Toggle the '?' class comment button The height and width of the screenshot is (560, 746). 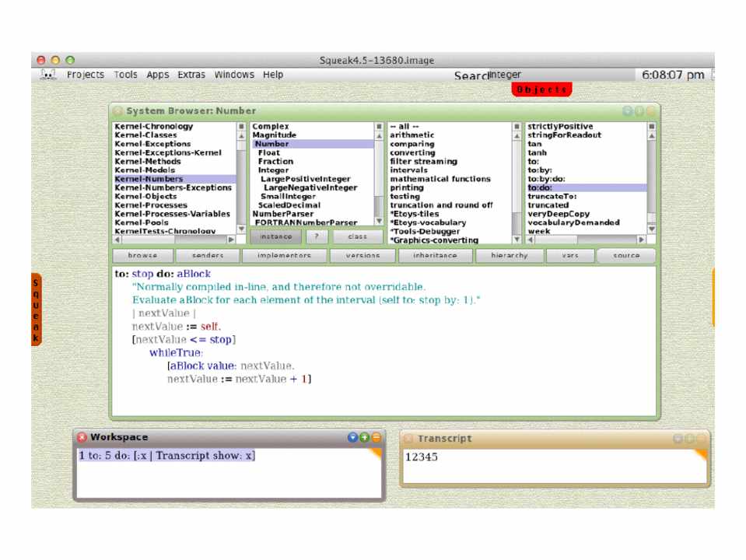pyautogui.click(x=316, y=236)
